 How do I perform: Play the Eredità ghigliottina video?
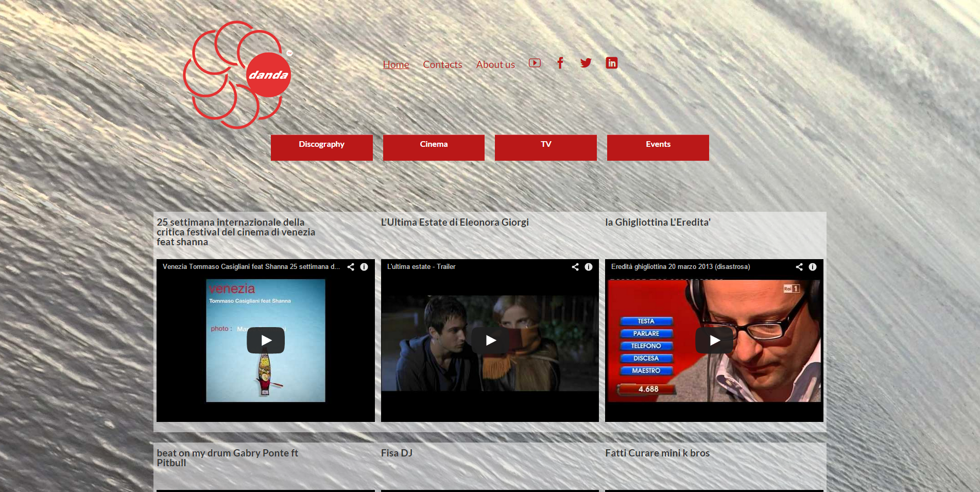coord(714,341)
